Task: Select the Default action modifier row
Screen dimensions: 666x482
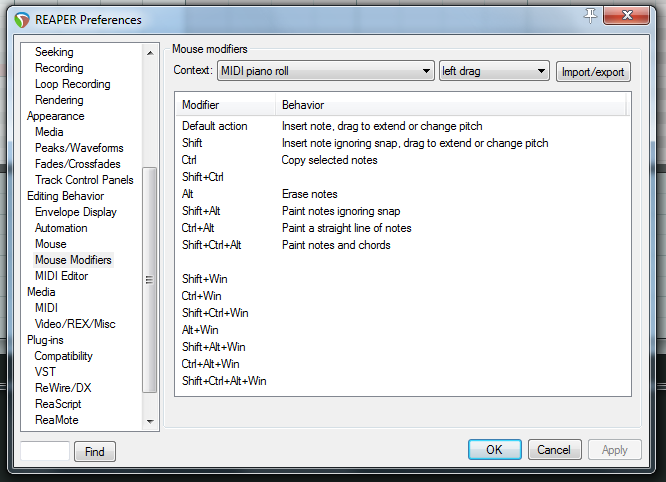Action: (215, 127)
